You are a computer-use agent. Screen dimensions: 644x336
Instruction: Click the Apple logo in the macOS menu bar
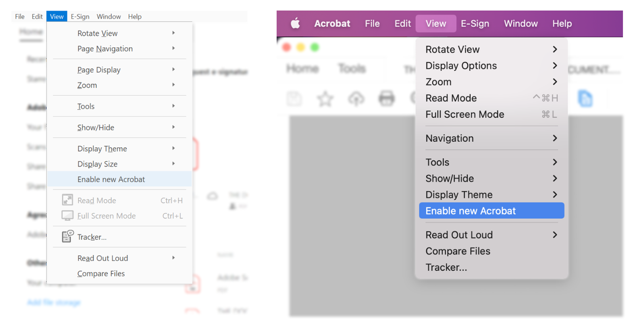pyautogui.click(x=295, y=24)
